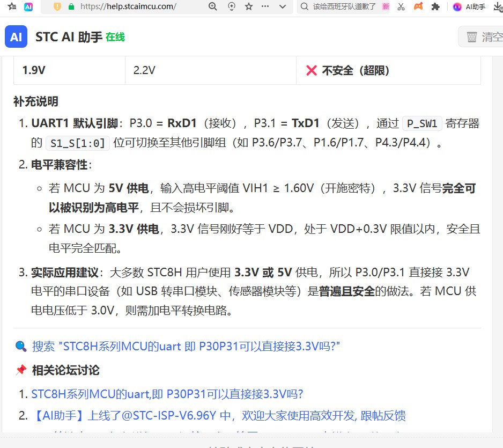Click the blue AI logo of STC assistant

click(16, 36)
